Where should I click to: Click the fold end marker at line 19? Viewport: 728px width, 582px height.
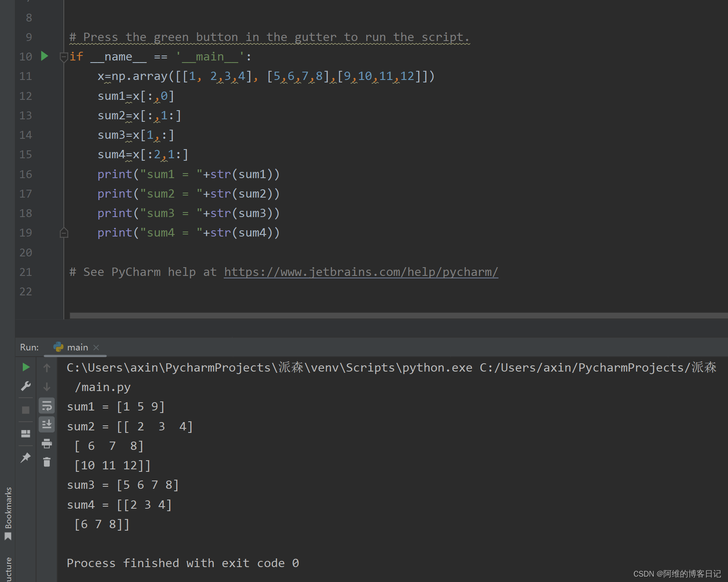64,233
